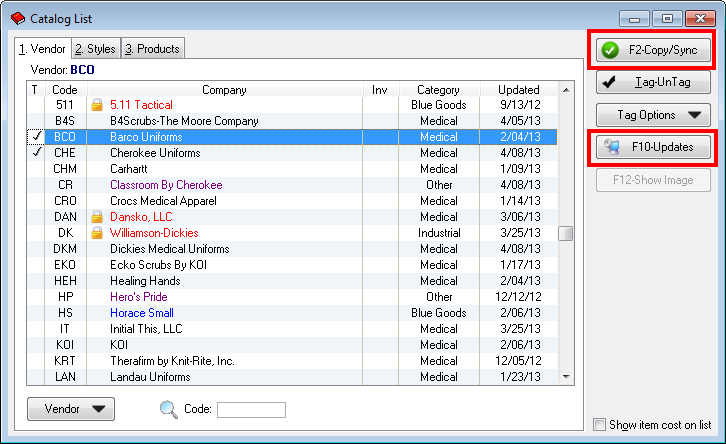Select the Classroom By Cherokee row
Viewport: 726px width, 444px height.
tap(292, 185)
